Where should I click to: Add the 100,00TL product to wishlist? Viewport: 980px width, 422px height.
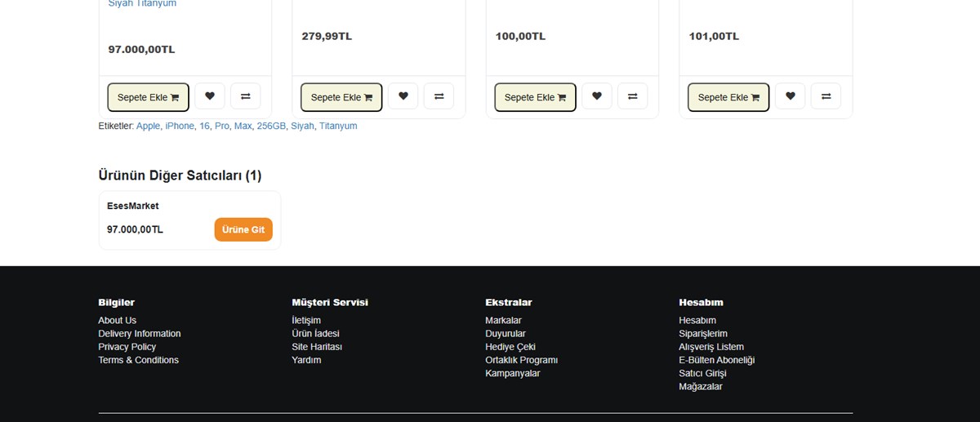[x=596, y=96]
